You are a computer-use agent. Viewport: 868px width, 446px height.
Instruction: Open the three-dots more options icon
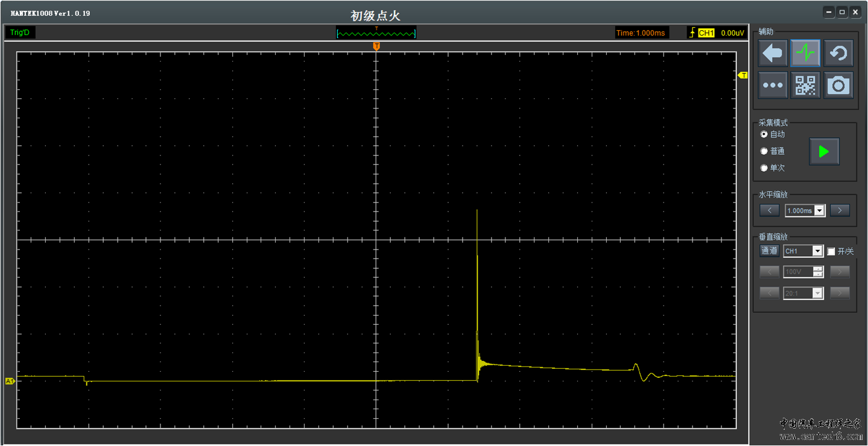point(773,86)
